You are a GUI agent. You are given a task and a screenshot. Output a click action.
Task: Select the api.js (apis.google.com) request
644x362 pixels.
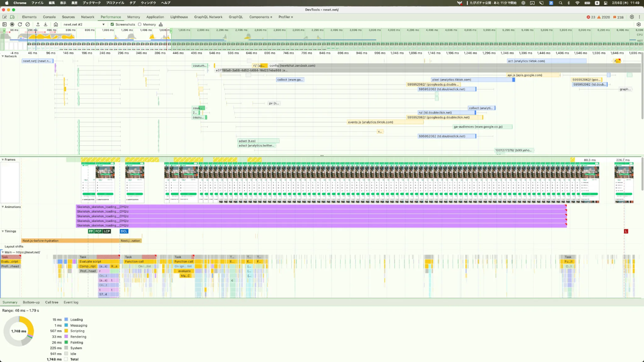533,75
